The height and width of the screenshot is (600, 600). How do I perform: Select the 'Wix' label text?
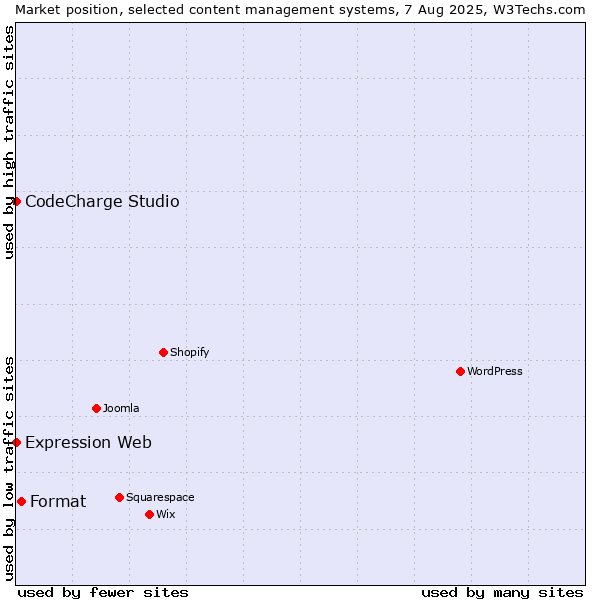[x=166, y=514]
